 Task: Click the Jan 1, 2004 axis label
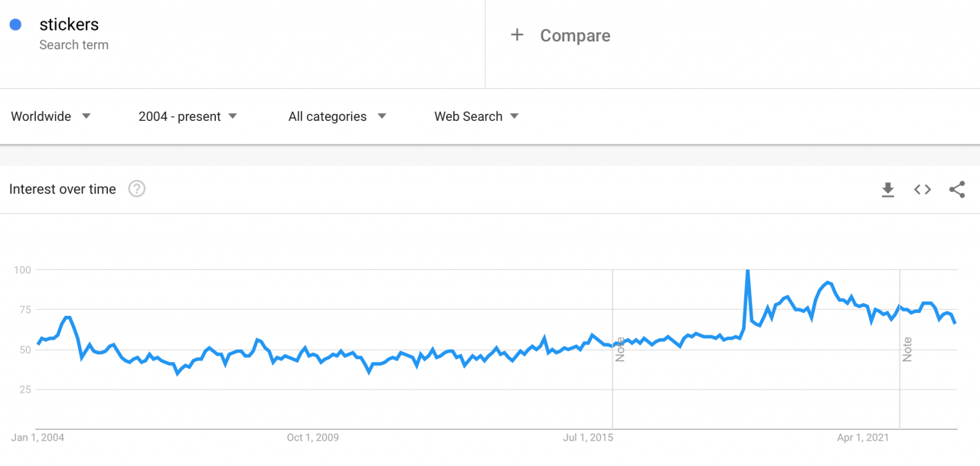click(x=38, y=438)
